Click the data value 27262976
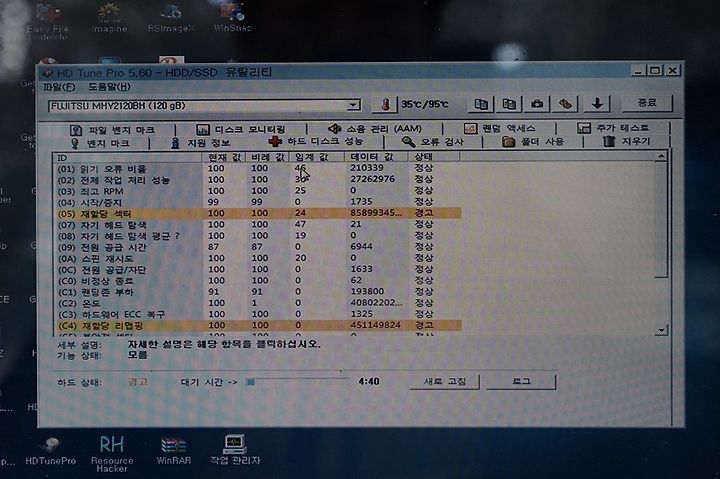The width and height of the screenshot is (720, 479). (x=372, y=179)
